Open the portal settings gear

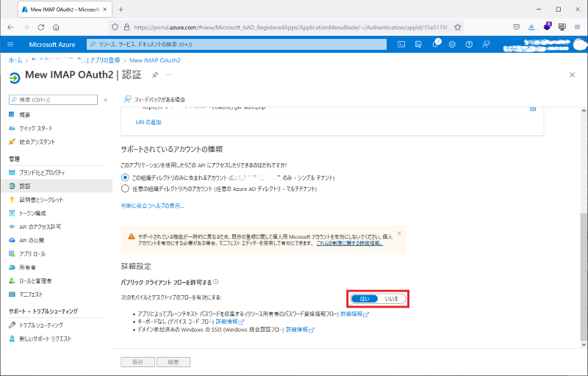click(x=452, y=44)
